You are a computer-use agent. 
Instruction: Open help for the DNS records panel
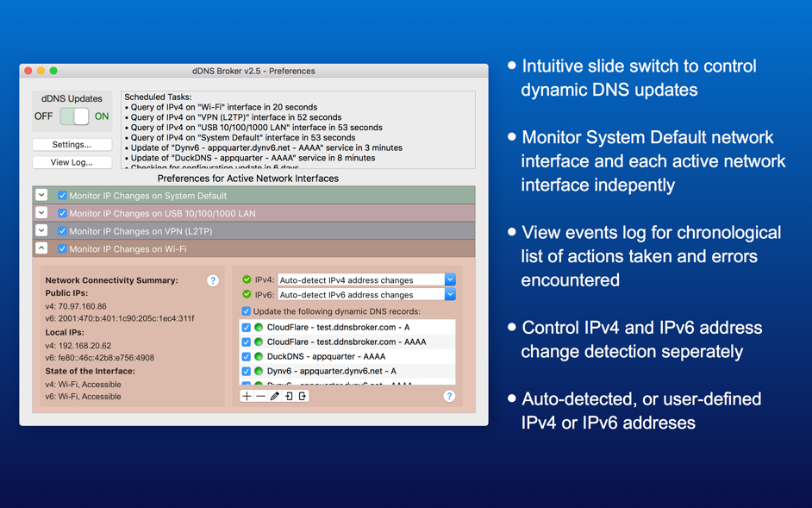click(x=449, y=396)
